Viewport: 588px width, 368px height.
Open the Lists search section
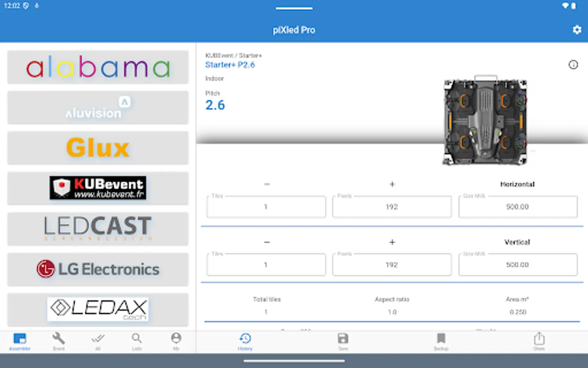click(x=137, y=341)
